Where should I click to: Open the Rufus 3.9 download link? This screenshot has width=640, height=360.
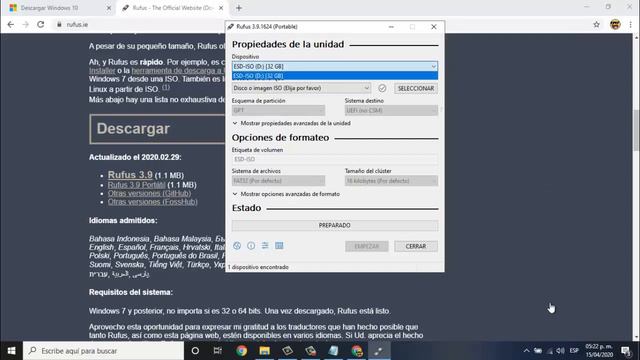pyautogui.click(x=130, y=175)
